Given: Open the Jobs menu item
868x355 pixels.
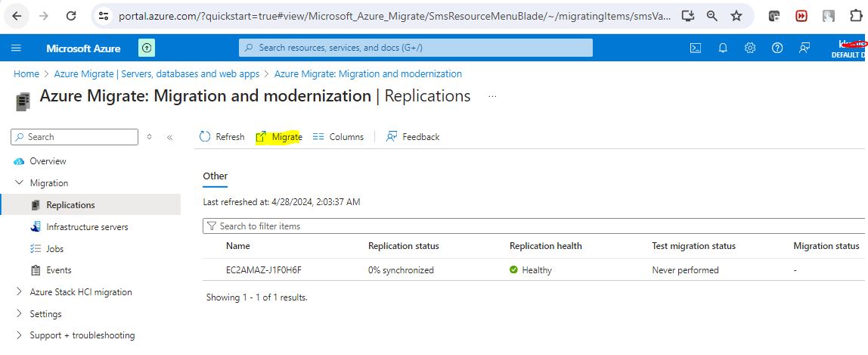Looking at the screenshot, I should coord(54,249).
